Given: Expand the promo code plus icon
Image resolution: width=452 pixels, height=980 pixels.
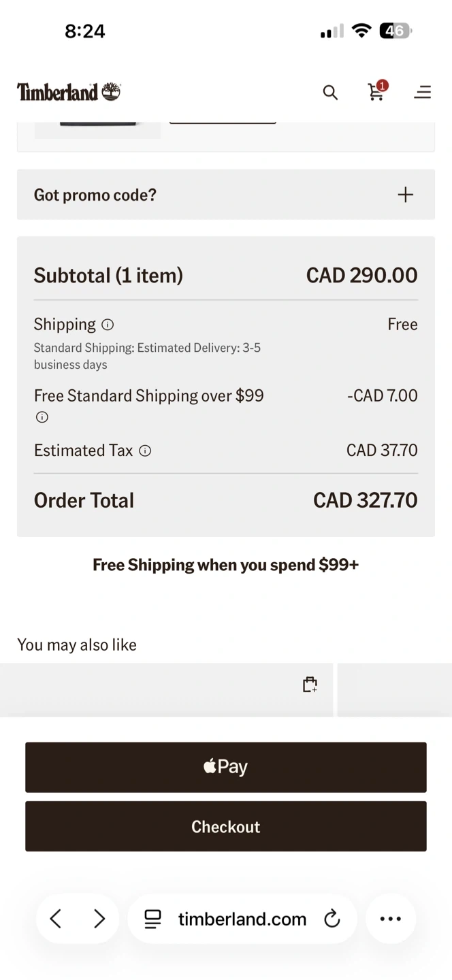Looking at the screenshot, I should [x=406, y=195].
